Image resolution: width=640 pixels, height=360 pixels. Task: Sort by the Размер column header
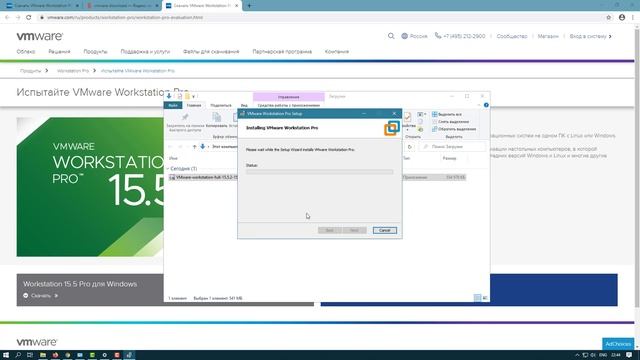(x=449, y=158)
